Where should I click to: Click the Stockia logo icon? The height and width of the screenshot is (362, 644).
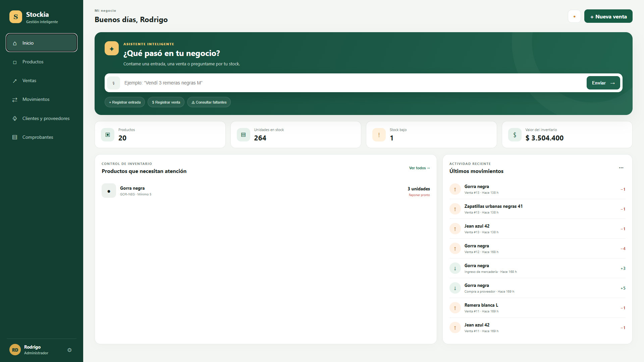[x=16, y=17]
